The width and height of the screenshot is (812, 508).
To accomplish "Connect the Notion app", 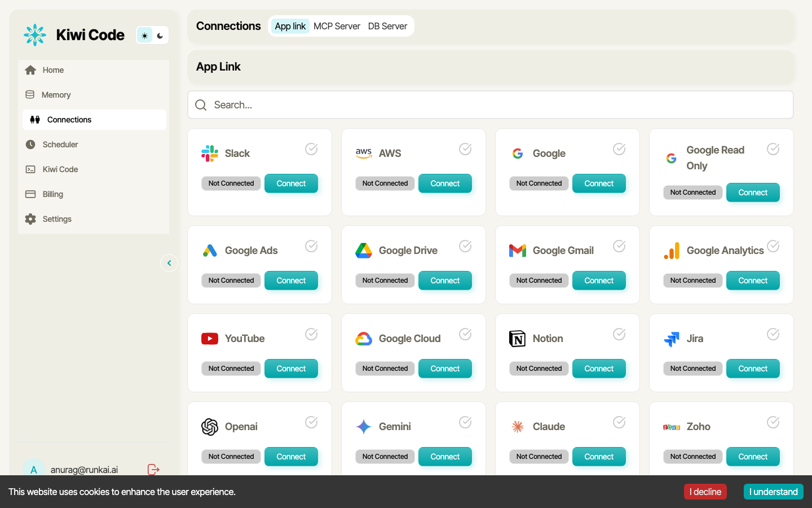I will click(599, 369).
